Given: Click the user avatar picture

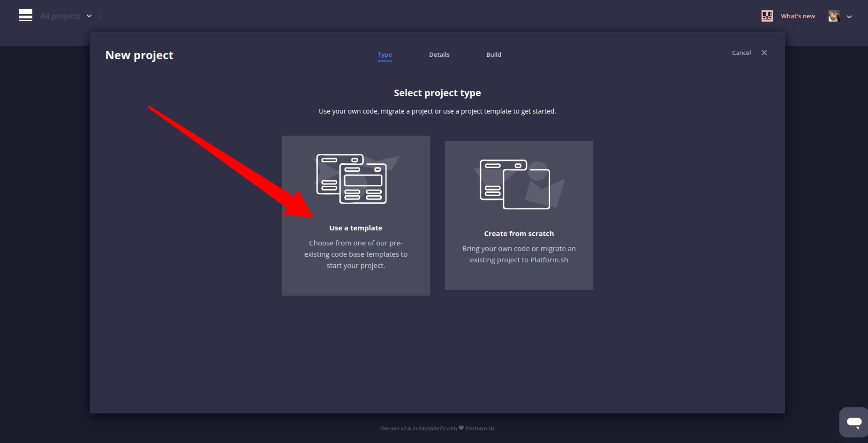Looking at the screenshot, I should coord(834,16).
